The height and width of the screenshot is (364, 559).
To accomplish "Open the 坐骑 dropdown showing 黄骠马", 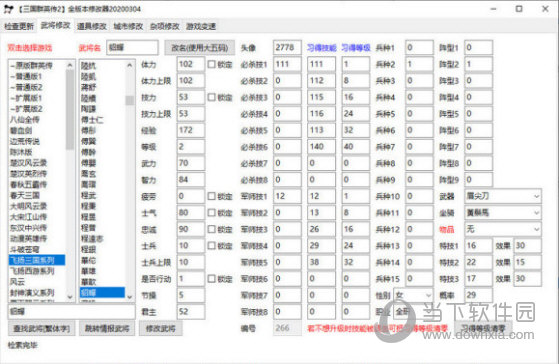I will point(503,213).
